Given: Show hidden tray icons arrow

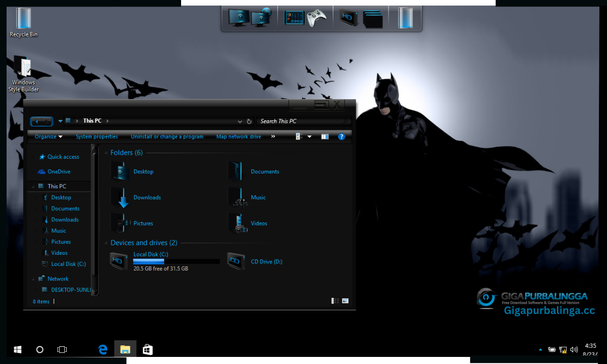Looking at the screenshot, I should click(x=540, y=349).
